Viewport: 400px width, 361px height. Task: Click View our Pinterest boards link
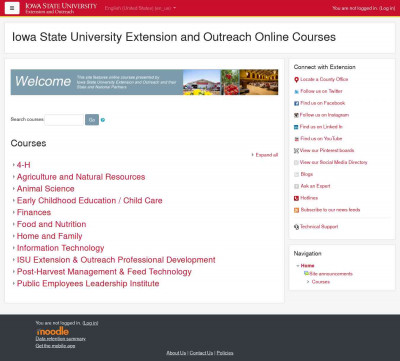pos(327,150)
